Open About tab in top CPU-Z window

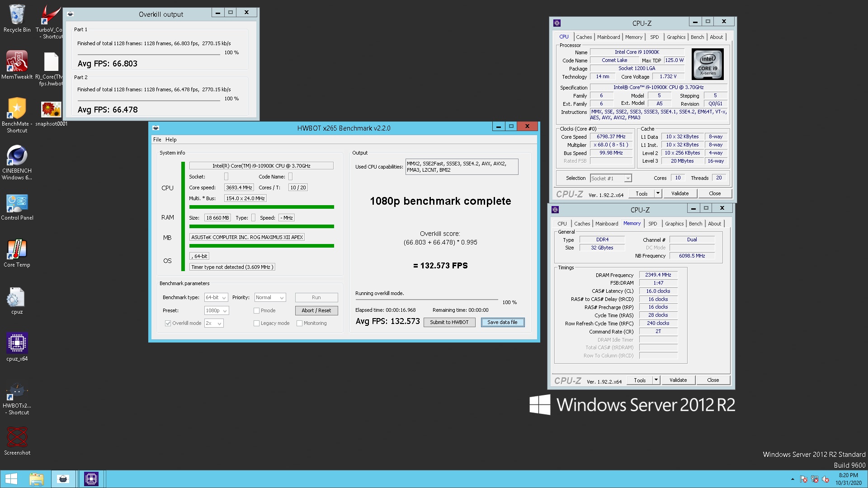tap(716, 37)
